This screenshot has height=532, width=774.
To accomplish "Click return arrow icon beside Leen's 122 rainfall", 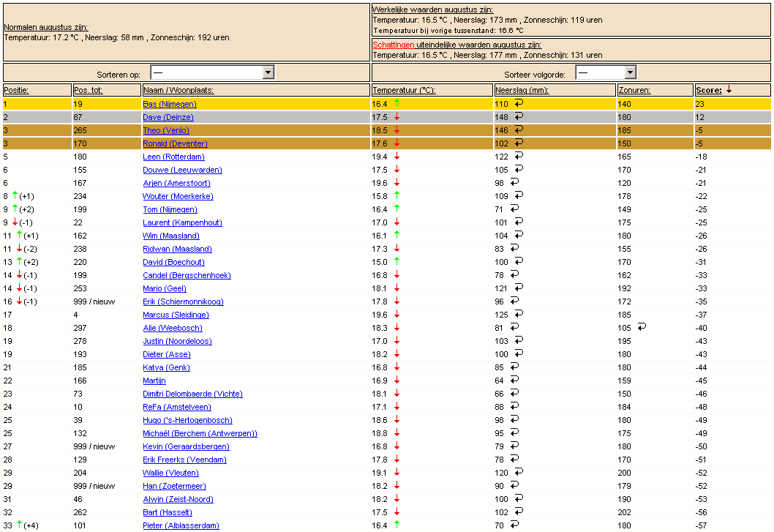I will (519, 156).
